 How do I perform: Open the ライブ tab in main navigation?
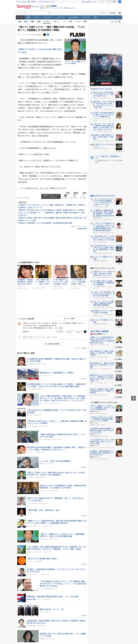click(37, 17)
